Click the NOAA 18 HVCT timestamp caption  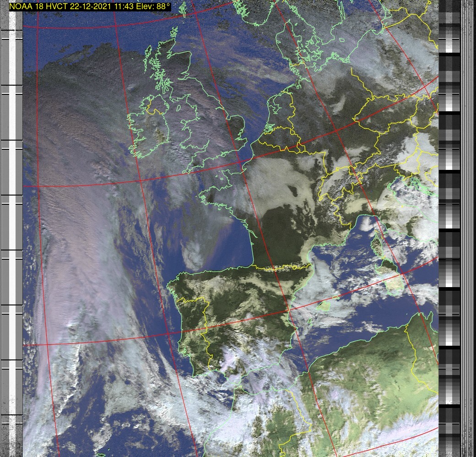click(90, 6)
